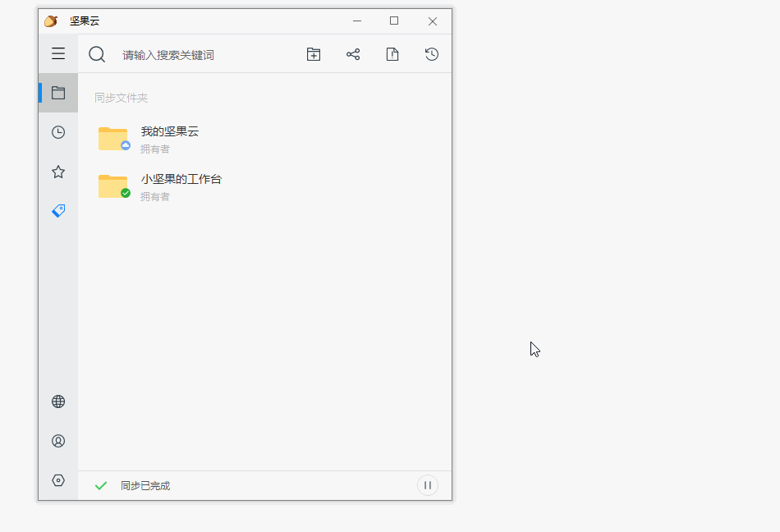
Task: Open the blue tags icon
Action: [58, 211]
